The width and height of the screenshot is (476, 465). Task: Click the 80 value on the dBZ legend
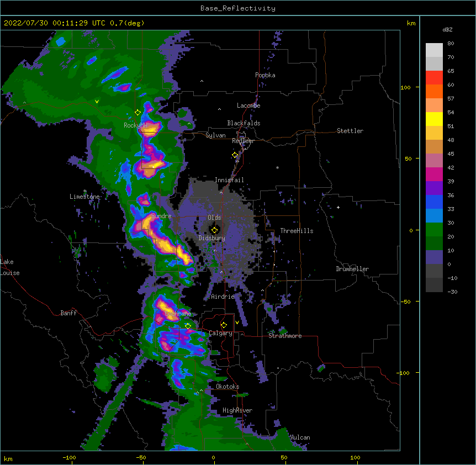pyautogui.click(x=451, y=44)
